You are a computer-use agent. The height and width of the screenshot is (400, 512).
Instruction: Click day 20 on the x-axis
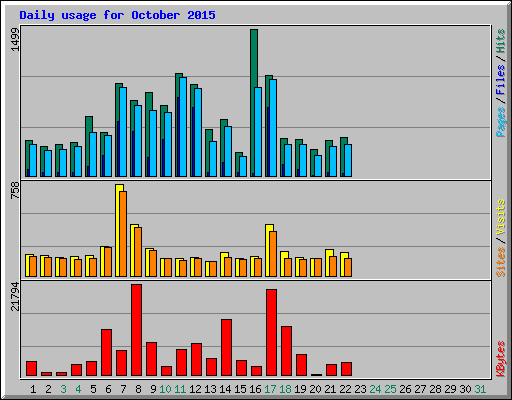click(315, 389)
